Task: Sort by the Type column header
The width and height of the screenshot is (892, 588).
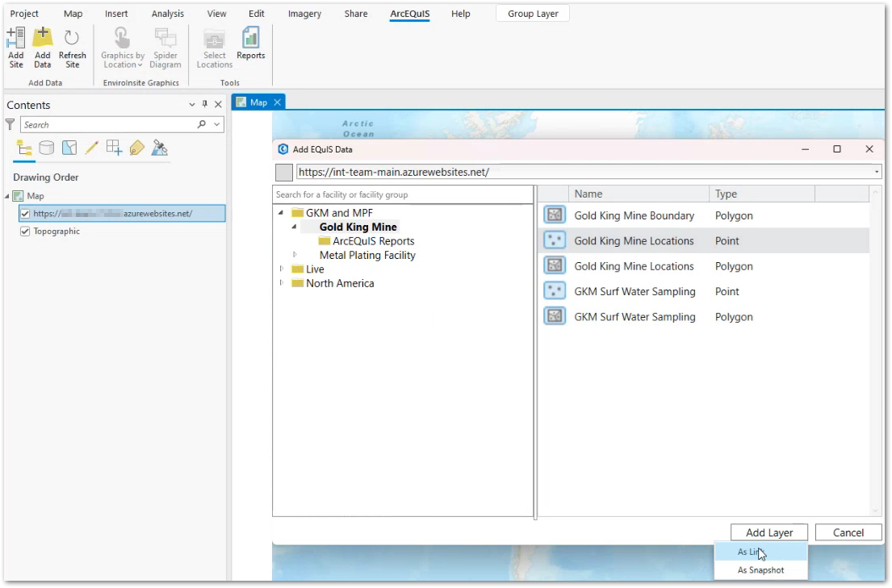Action: coord(762,194)
